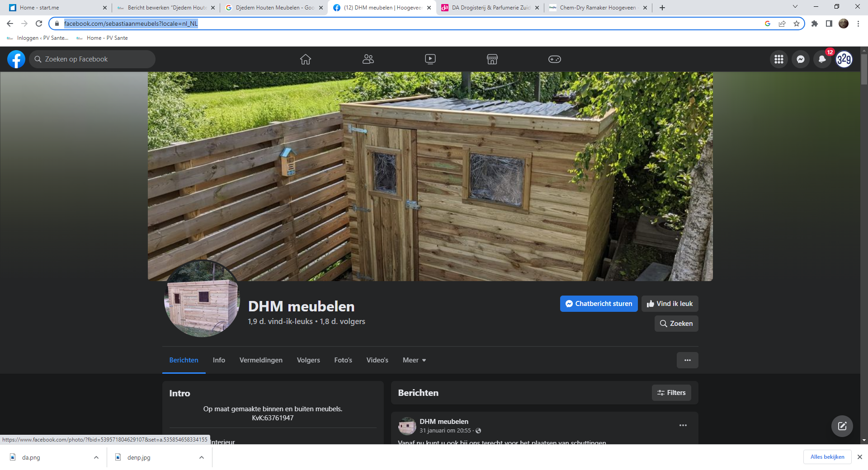Open notifications bell with 12 badge
This screenshot has width=868, height=470.
[x=822, y=59]
